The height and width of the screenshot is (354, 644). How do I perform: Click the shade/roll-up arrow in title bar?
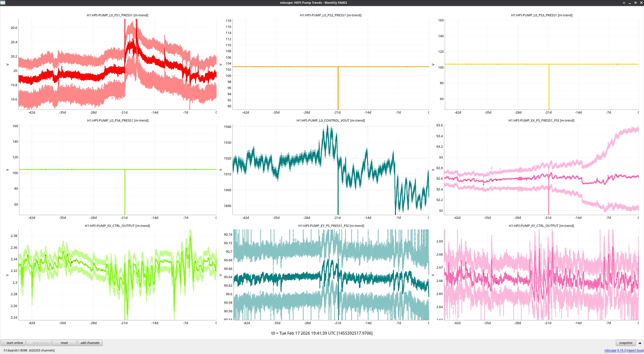pos(624,3)
